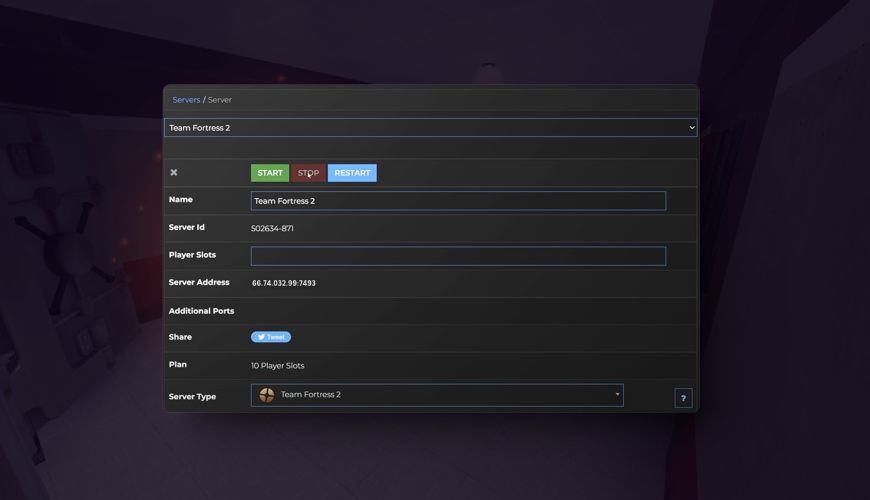This screenshot has width=870, height=500.
Task: Click the 'Share' label
Action: (x=180, y=337)
